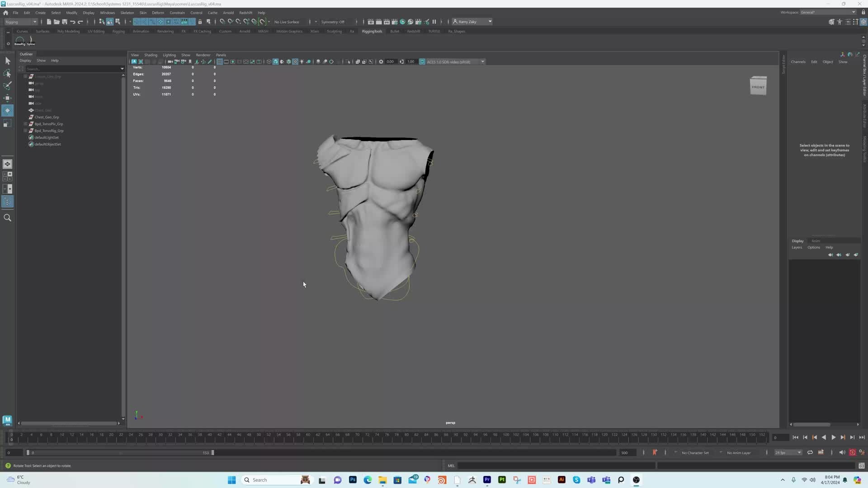This screenshot has height=488, width=868.
Task: Switch to the Move tool
Action: 7,98
